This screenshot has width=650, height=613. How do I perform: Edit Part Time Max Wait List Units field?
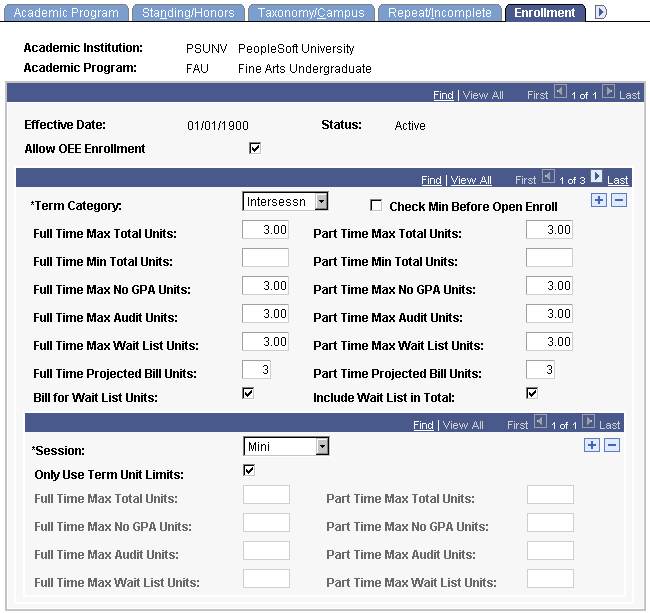549,342
